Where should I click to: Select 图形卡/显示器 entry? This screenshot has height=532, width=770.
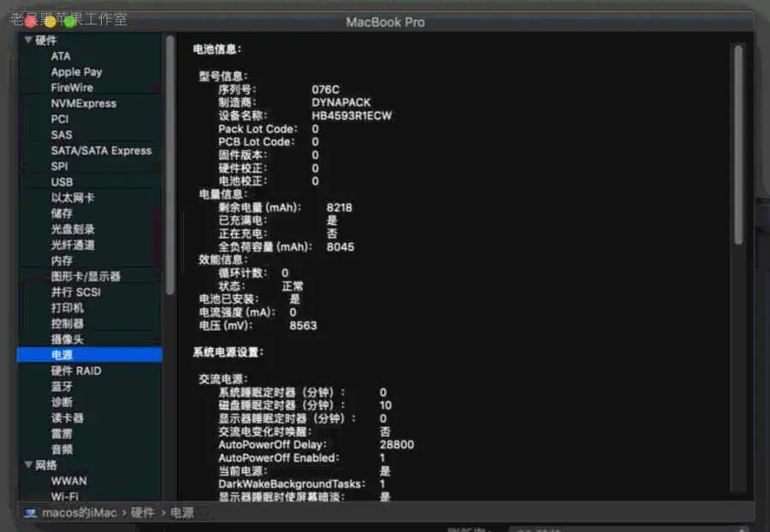(86, 276)
